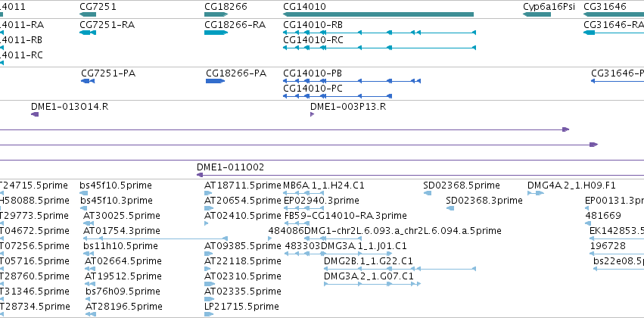The height and width of the screenshot is (318, 644).
Task: Click the AT20654.5prime label
Action: [x=242, y=201]
